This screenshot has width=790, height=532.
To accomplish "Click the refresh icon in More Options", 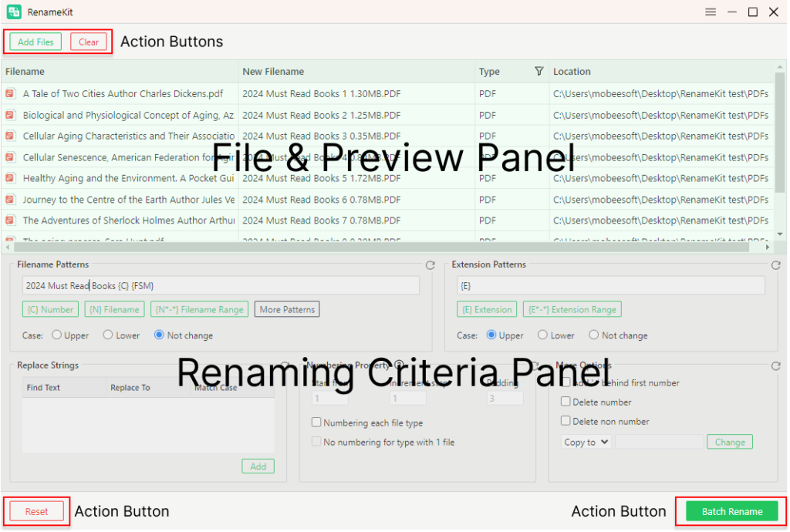I will [776, 366].
